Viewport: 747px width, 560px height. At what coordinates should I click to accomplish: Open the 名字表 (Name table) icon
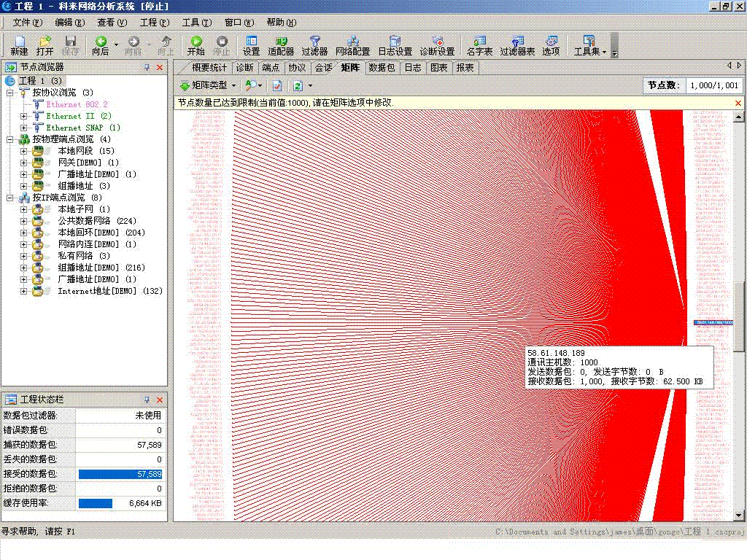(x=479, y=45)
